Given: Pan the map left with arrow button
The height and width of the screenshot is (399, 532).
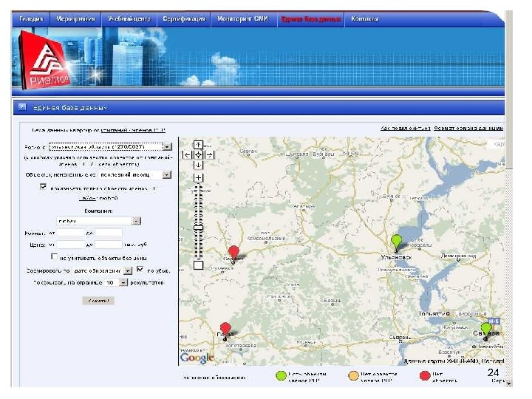Looking at the screenshot, I should tap(187, 155).
